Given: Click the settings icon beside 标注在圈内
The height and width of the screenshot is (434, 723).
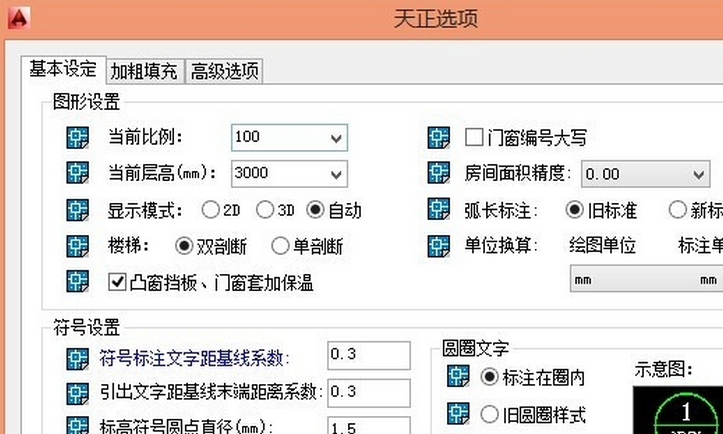Looking at the screenshot, I should 458,376.
